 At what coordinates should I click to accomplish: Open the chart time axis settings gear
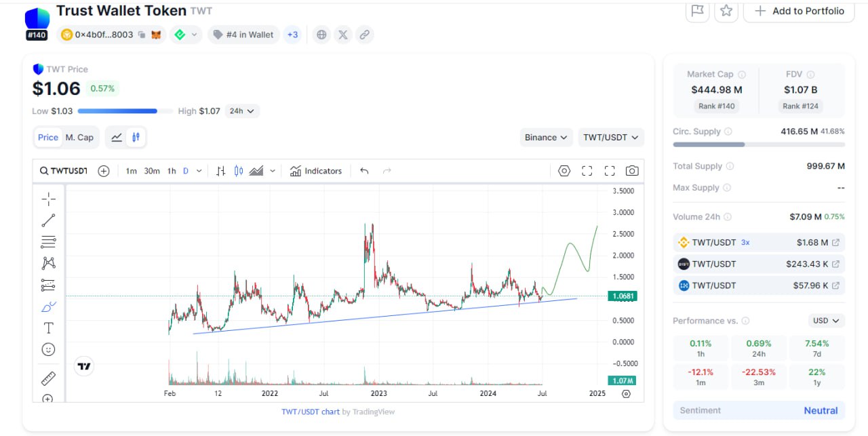click(x=626, y=393)
